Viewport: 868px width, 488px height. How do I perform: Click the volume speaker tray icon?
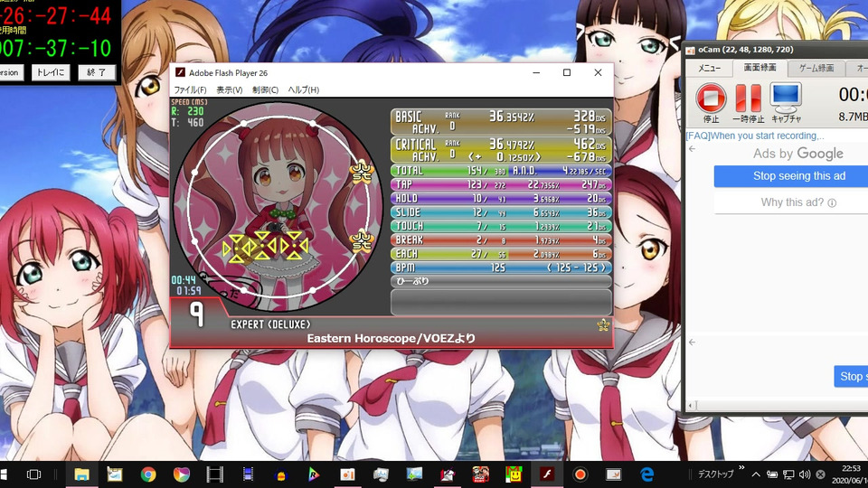point(805,474)
